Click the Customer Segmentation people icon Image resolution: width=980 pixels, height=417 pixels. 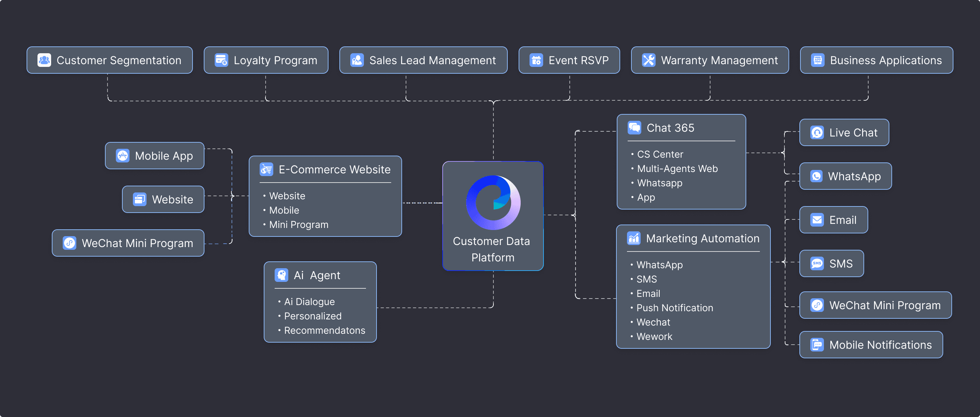44,60
